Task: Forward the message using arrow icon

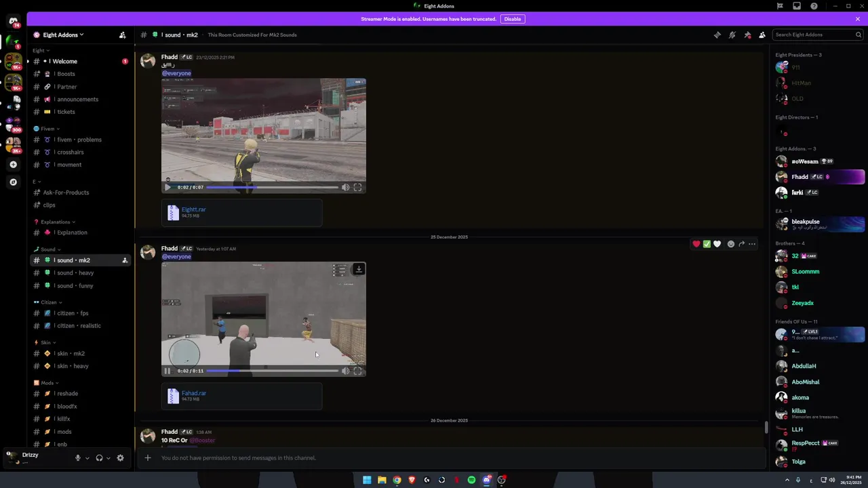Action: 741,244
